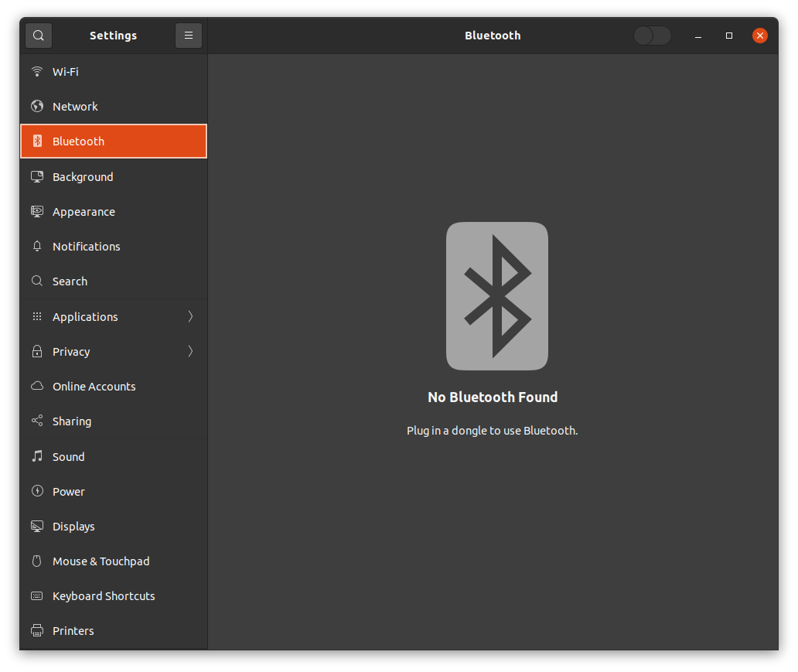
Task: Click the Printers icon in sidebar
Action: (37, 631)
